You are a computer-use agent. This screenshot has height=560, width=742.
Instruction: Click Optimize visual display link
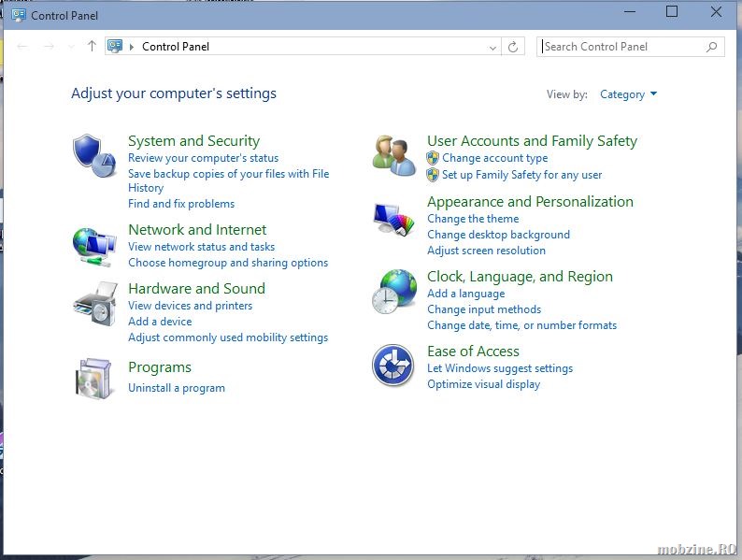point(484,384)
